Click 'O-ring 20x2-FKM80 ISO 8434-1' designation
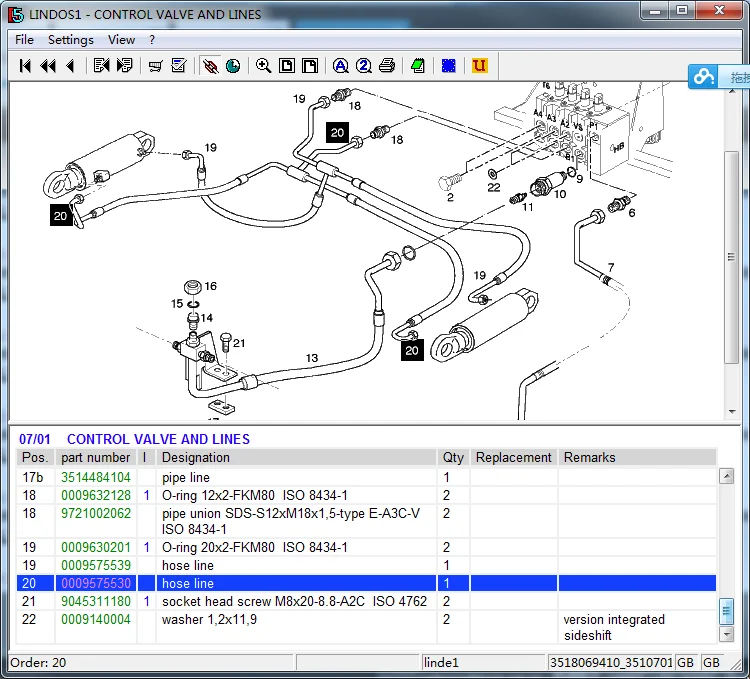750x679 pixels. pos(254,547)
